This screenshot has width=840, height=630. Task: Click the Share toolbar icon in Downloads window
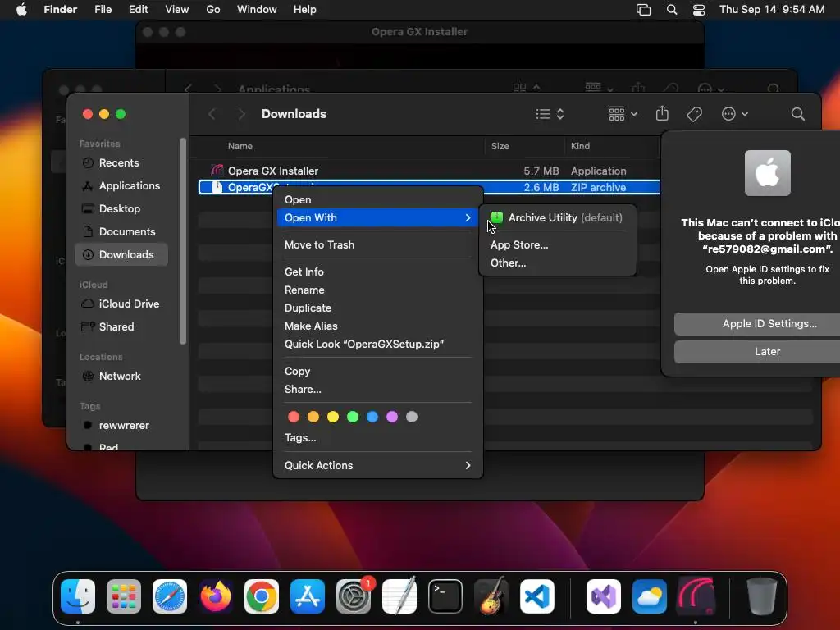tap(662, 113)
